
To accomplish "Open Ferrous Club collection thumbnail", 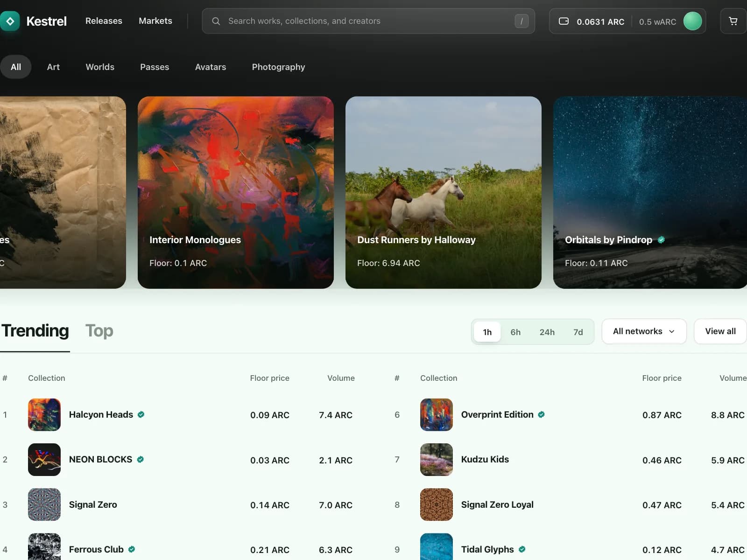I will point(44,546).
